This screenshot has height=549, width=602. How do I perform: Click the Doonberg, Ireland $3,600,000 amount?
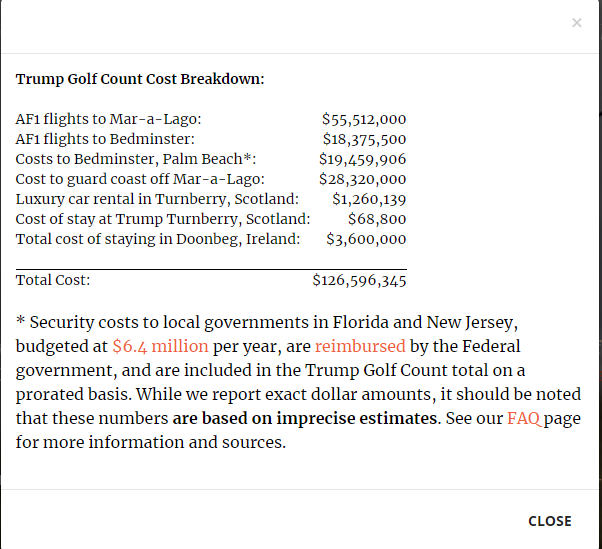366,239
